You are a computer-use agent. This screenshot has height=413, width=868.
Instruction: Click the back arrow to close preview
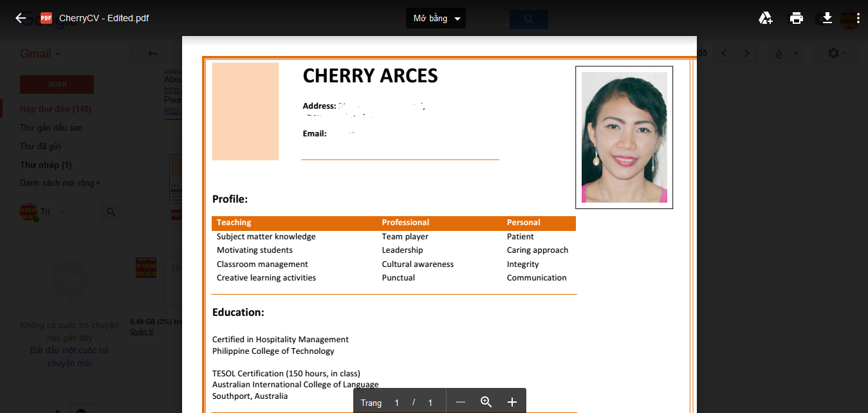click(21, 18)
